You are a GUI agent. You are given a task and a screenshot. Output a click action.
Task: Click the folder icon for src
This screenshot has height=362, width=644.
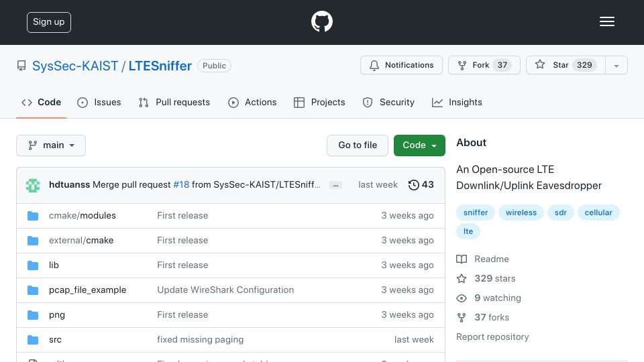(33, 340)
